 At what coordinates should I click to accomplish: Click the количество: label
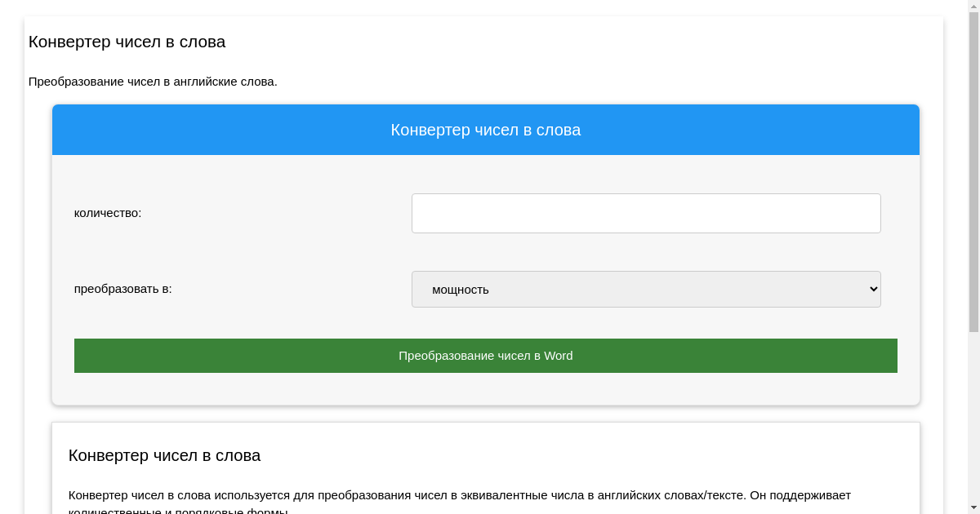108,213
